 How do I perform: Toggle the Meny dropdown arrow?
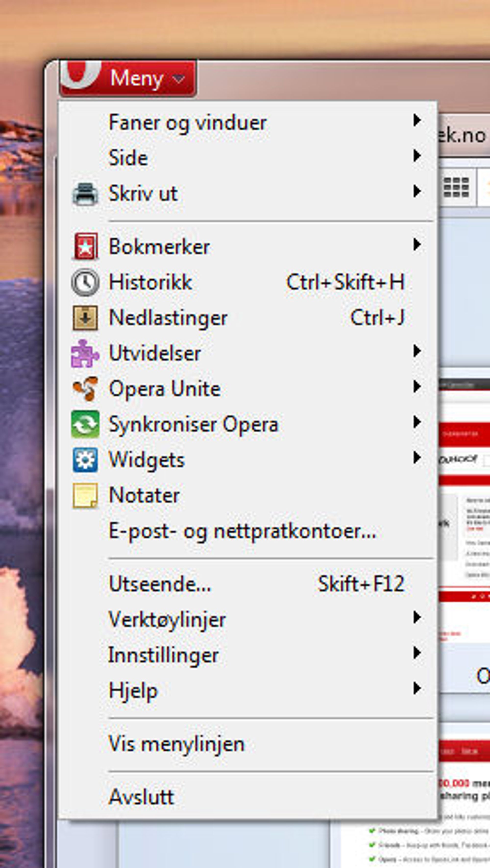pos(178,79)
